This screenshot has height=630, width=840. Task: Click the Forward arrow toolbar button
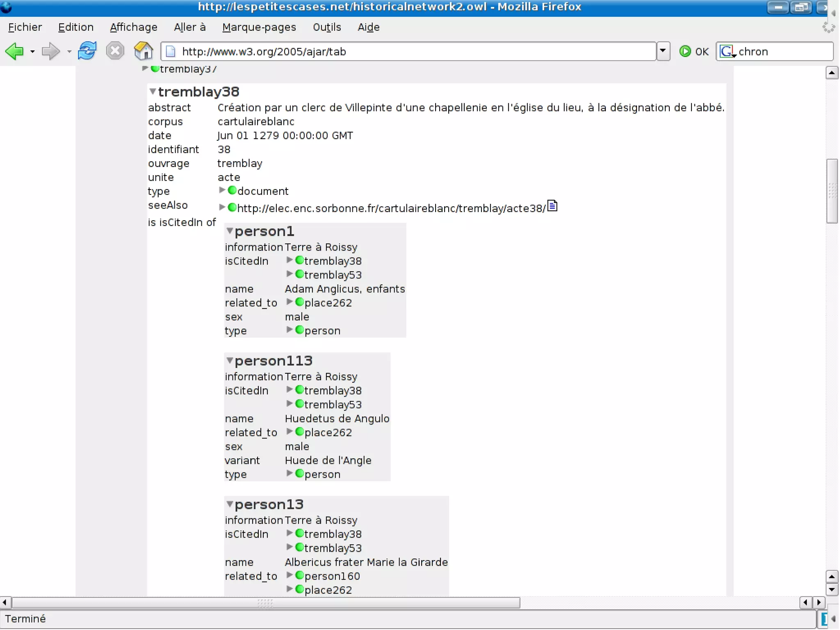pos(50,52)
